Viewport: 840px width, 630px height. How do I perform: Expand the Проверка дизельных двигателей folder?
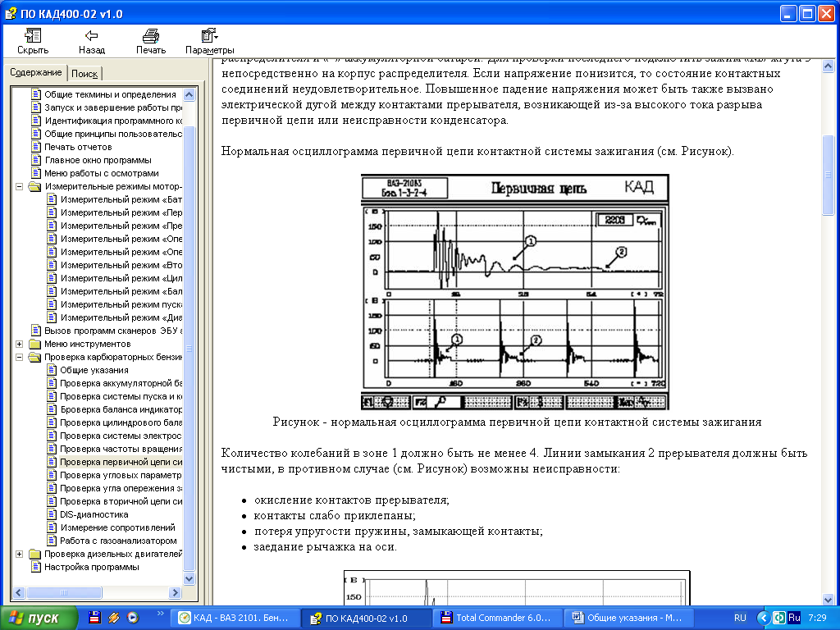(x=20, y=554)
